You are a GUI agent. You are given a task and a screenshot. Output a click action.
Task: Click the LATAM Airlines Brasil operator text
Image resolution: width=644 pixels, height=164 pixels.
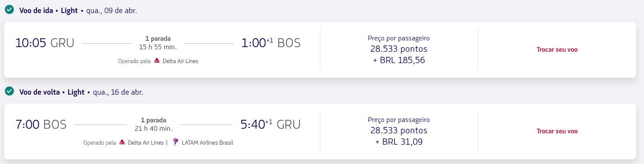point(207,143)
